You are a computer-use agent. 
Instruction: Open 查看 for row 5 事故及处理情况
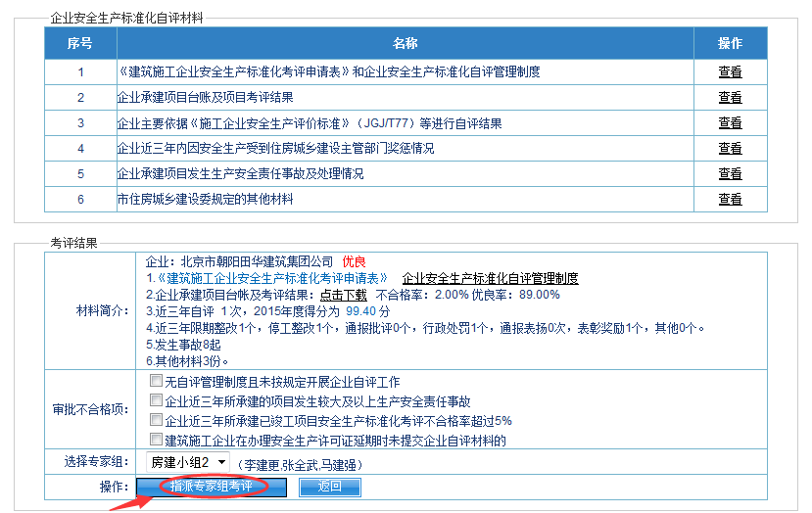pyautogui.click(x=730, y=173)
